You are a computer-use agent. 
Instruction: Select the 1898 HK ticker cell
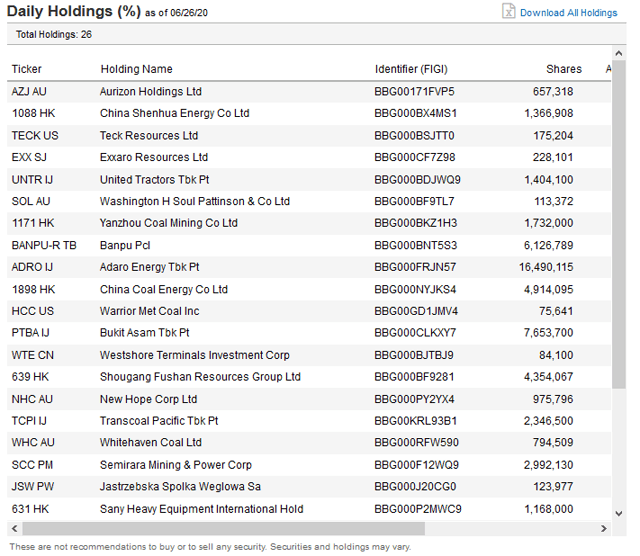tap(33, 289)
